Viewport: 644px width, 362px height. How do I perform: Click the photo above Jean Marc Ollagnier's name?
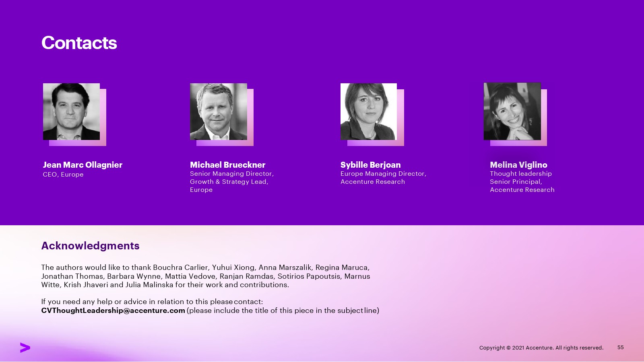click(x=71, y=112)
